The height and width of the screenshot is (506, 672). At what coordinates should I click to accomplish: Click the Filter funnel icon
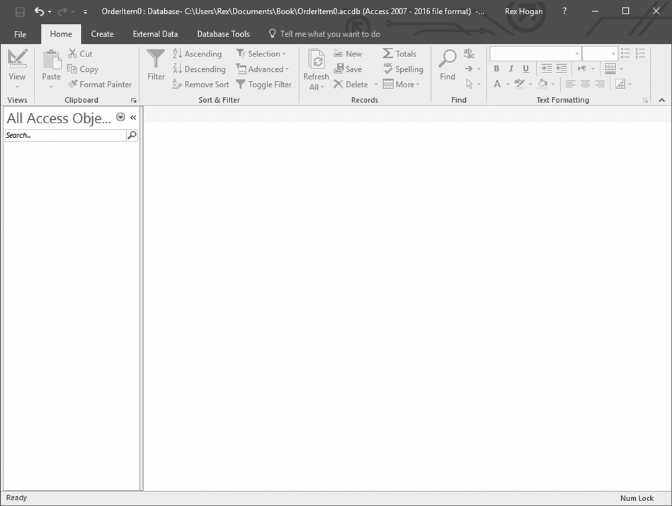point(156,59)
